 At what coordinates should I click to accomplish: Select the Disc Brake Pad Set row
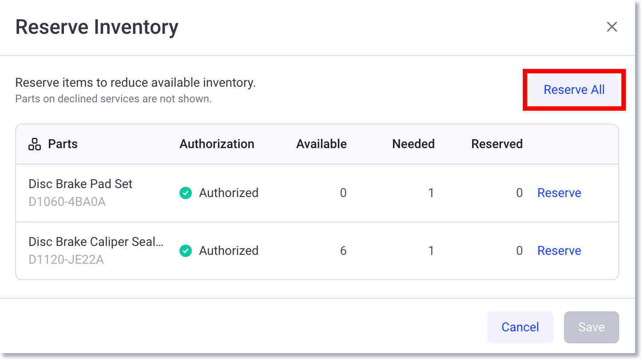point(80,184)
